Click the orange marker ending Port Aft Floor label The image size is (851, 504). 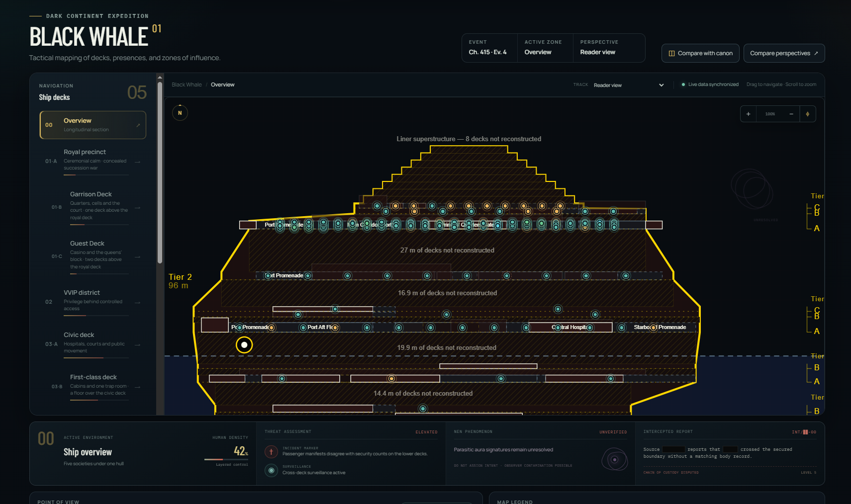pyautogui.click(x=335, y=328)
